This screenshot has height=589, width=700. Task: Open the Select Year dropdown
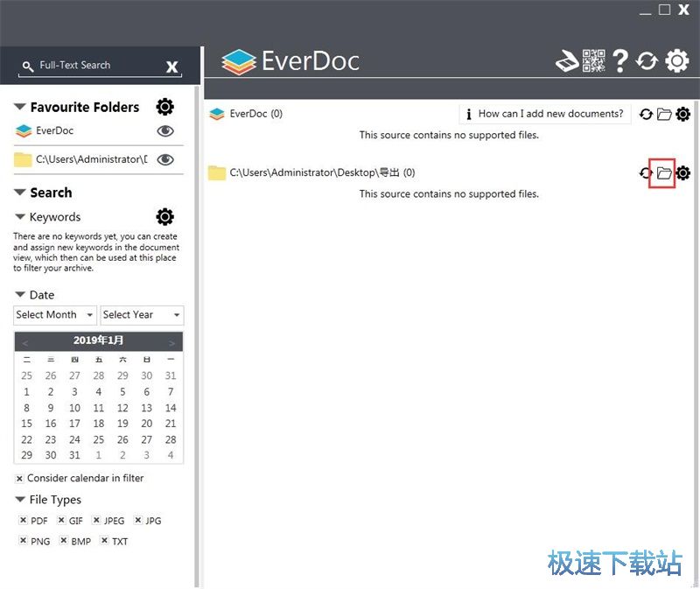coord(142,315)
